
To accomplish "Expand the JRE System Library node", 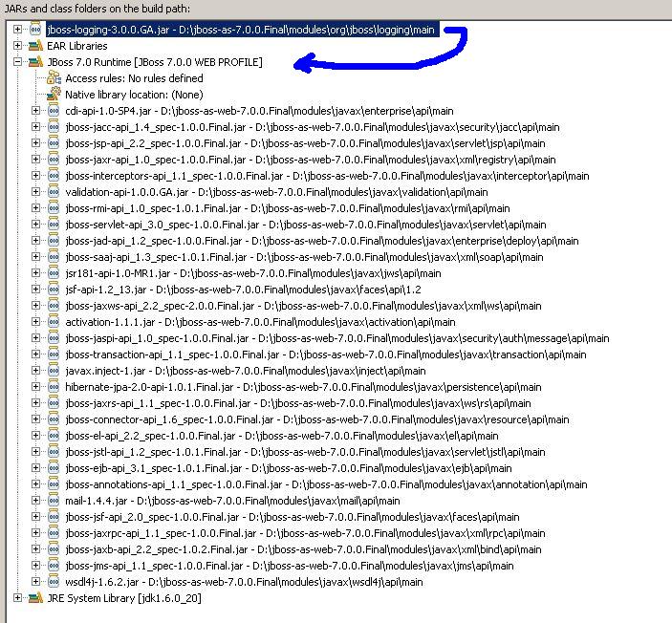I will [x=17, y=598].
